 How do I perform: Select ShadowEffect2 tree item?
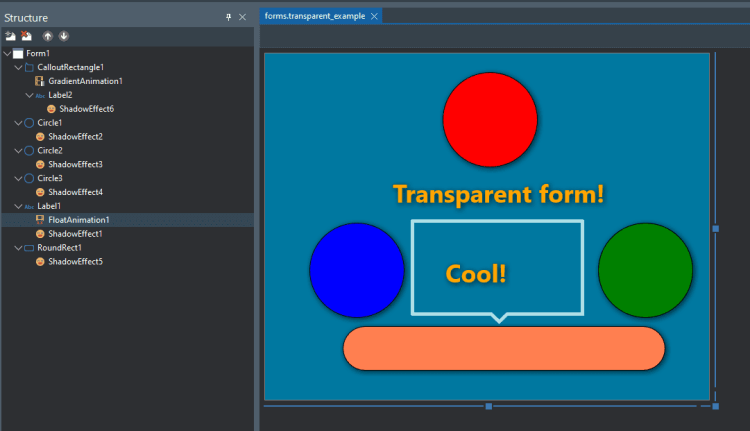(x=75, y=137)
